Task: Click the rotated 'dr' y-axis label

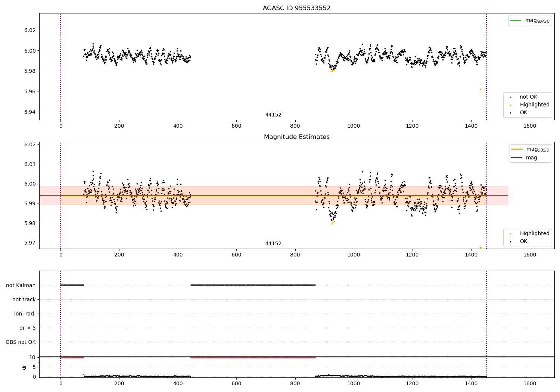Action: click(24, 367)
